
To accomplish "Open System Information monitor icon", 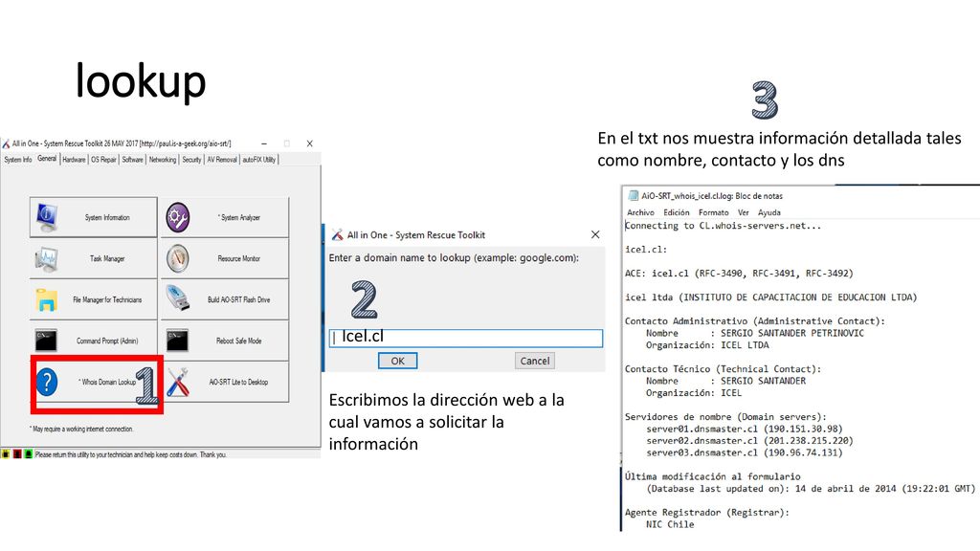I will tap(47, 217).
